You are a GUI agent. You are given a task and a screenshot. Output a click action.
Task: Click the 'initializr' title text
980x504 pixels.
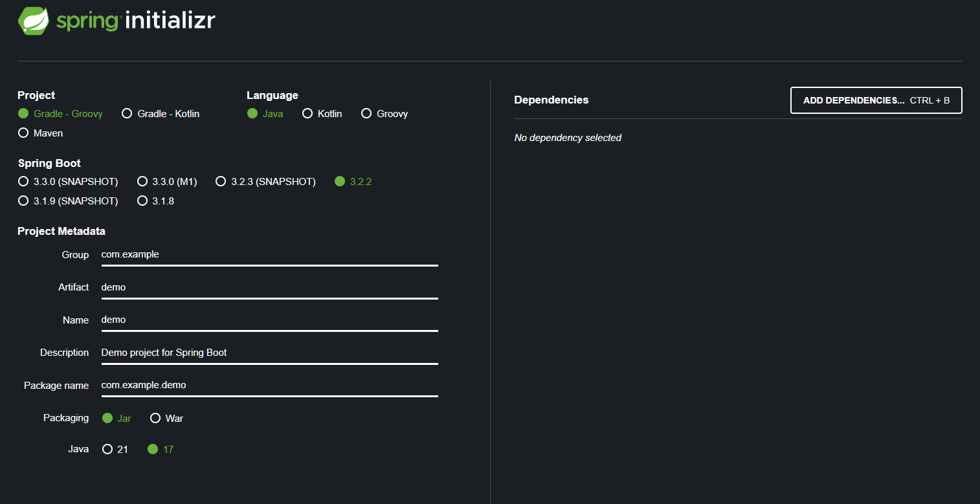coord(170,21)
